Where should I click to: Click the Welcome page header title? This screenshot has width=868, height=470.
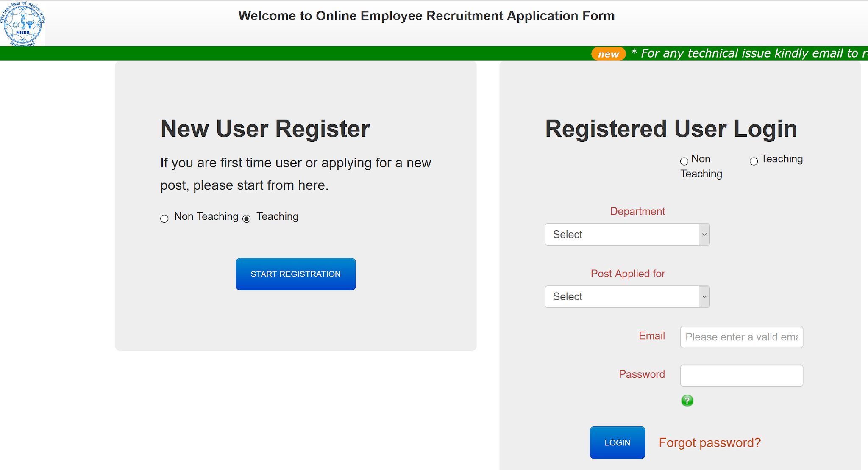pos(426,16)
